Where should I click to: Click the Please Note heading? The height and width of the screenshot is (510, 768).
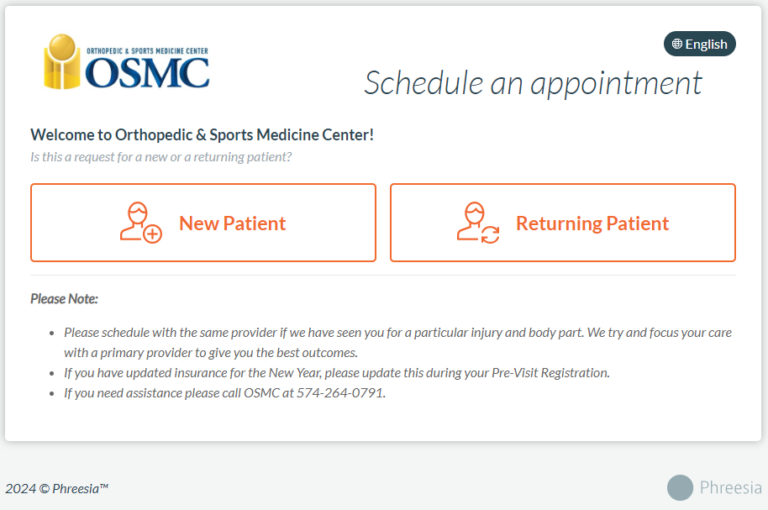click(x=64, y=298)
